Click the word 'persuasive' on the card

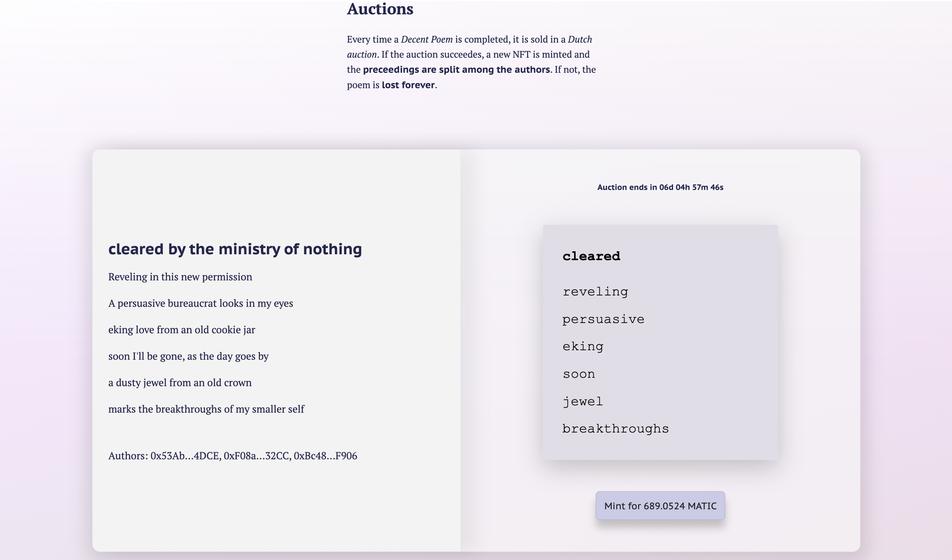603,319
